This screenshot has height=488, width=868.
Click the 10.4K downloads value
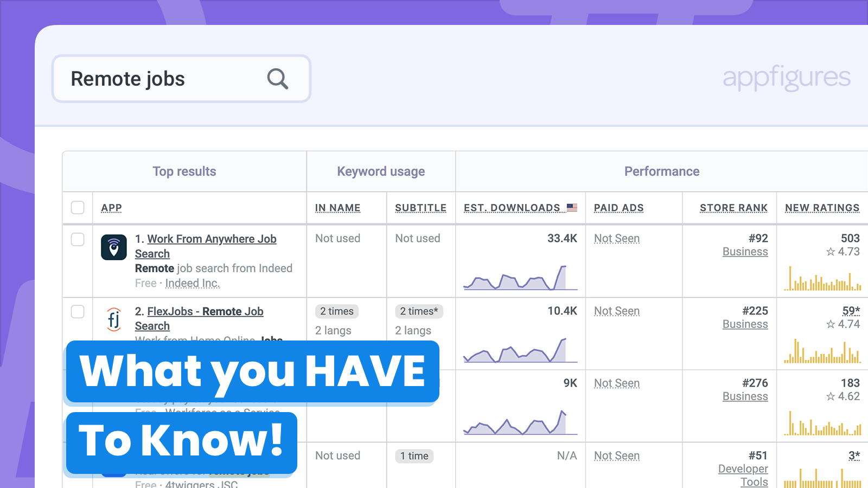(x=562, y=311)
